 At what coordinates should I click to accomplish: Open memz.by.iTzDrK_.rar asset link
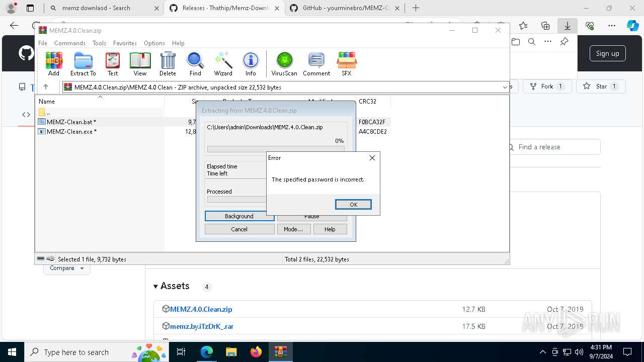(202, 326)
